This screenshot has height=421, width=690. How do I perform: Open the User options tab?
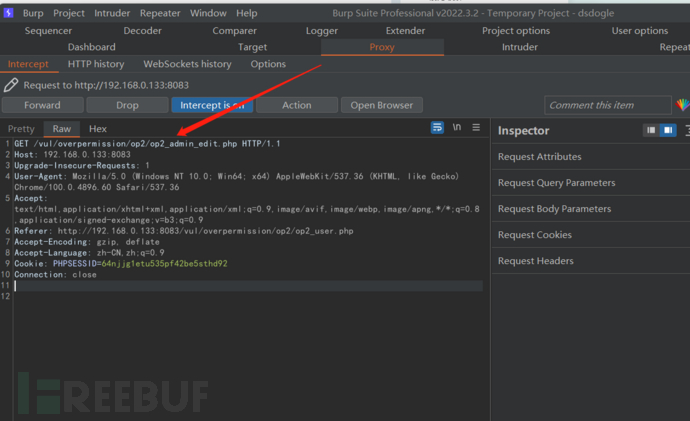(640, 31)
